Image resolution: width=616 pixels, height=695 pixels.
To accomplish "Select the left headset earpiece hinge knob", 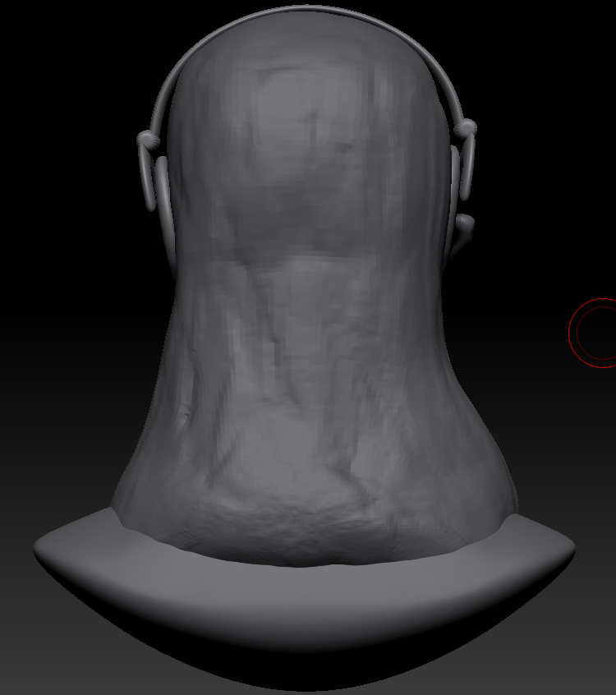I will [148, 139].
